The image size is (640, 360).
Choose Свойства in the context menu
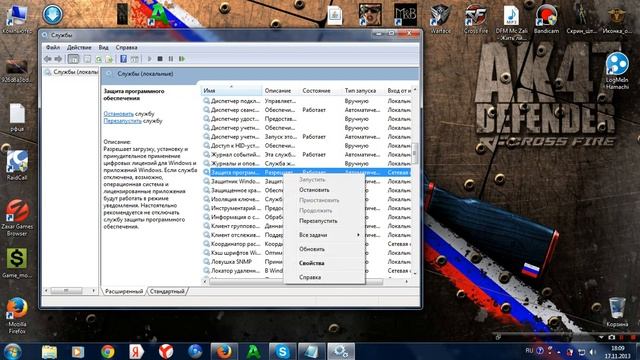311,263
